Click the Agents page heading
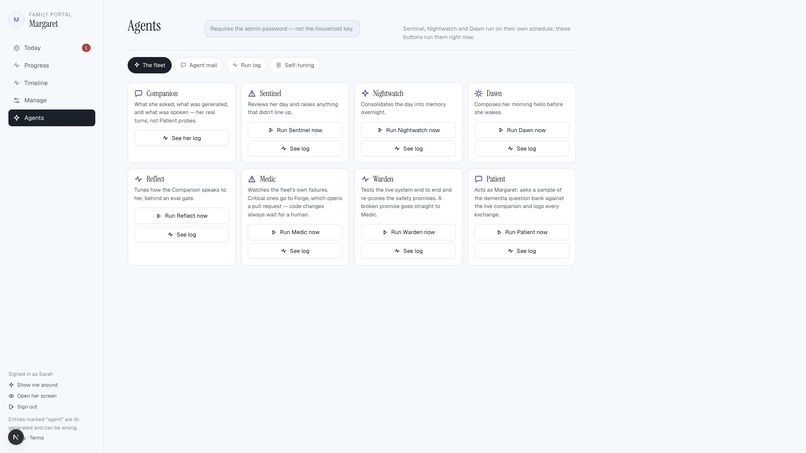The width and height of the screenshot is (806, 453). click(x=144, y=26)
